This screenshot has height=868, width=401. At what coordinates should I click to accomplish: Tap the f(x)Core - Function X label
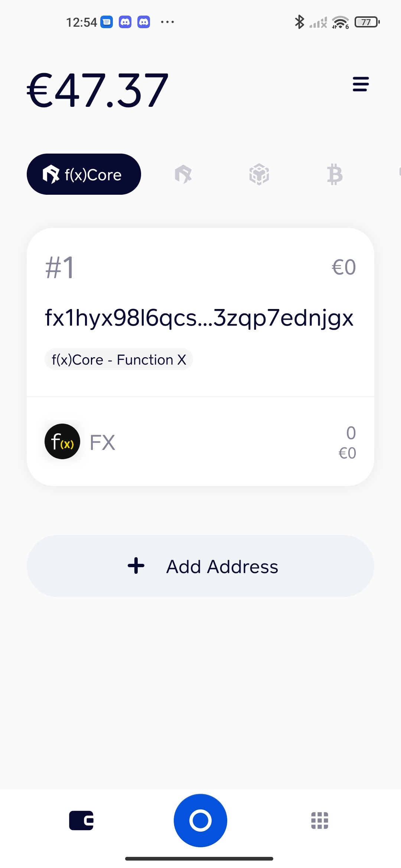coord(119,359)
